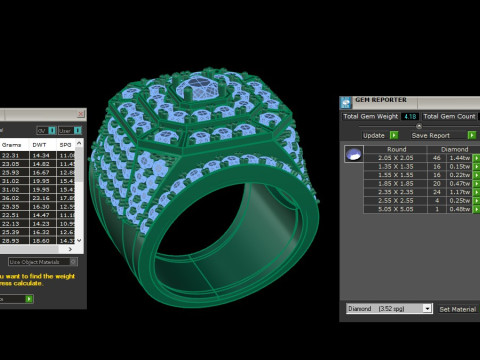Viewport: 480px width, 360px height.
Task: Click the 0.47tw total weight cell
Action: point(460,184)
